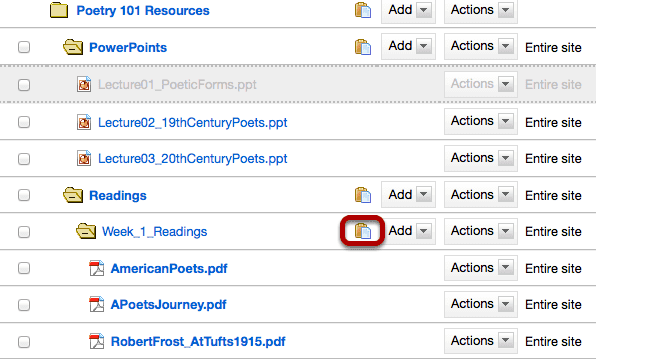This screenshot has width=646, height=364.
Task: Click the greyed Lecture01_PoeticForms.ppt entry
Action: click(177, 84)
